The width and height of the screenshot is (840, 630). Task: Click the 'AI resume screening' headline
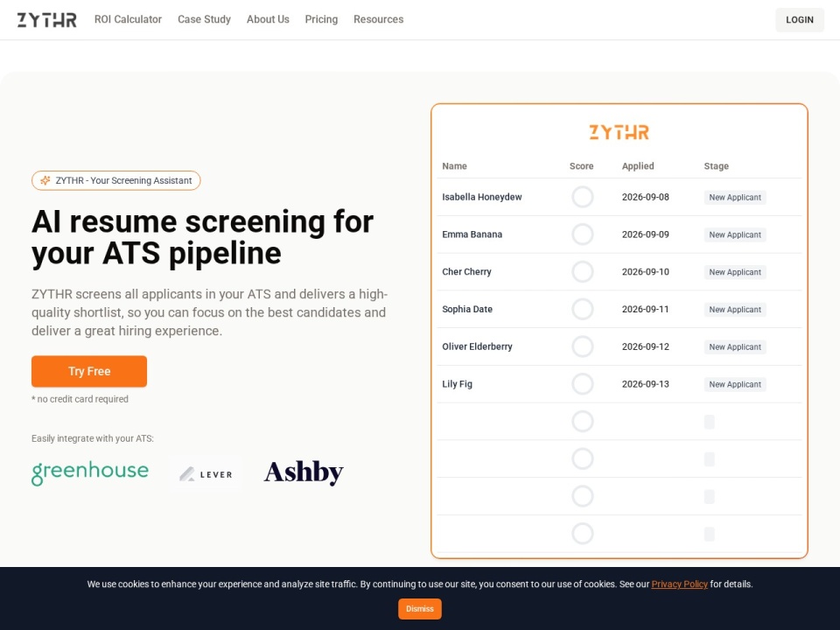click(202, 237)
